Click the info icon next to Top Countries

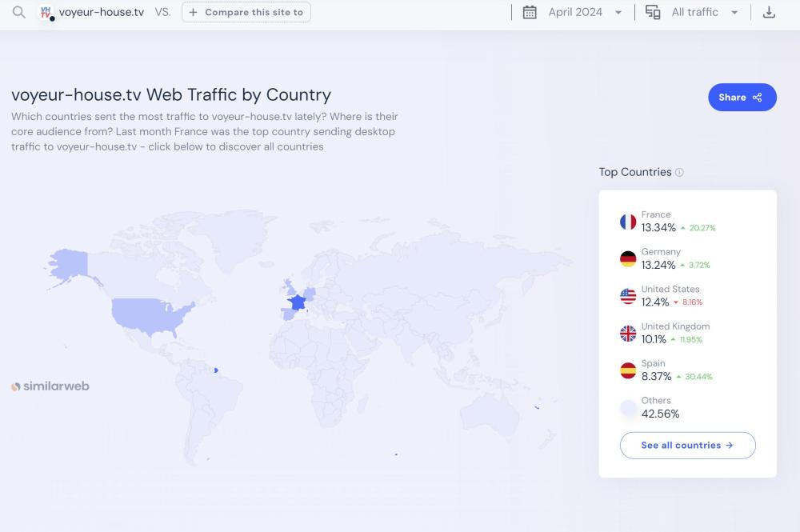tap(679, 172)
